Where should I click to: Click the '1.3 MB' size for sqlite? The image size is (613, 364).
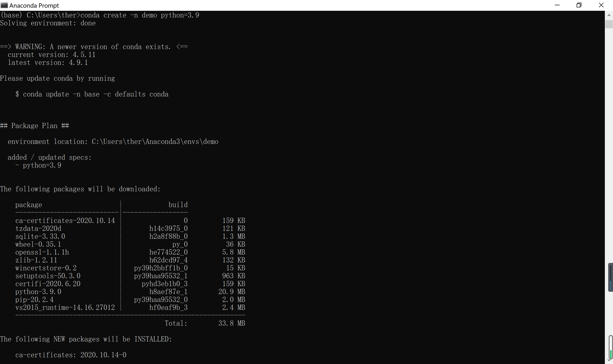(234, 236)
